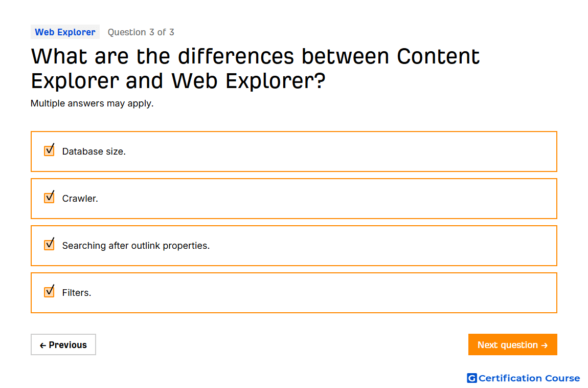The width and height of the screenshot is (588, 388).
Task: Click empty area of Filters answer box
Action: (323, 293)
